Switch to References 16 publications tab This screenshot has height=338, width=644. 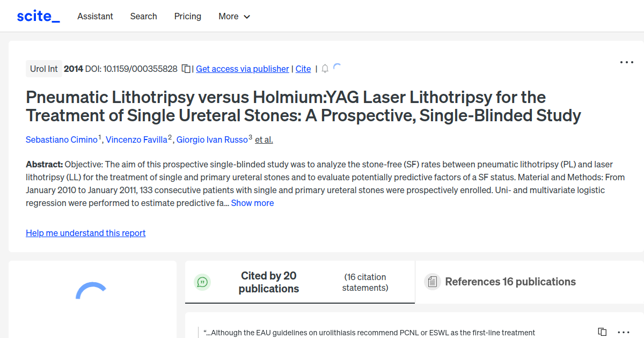[510, 281]
